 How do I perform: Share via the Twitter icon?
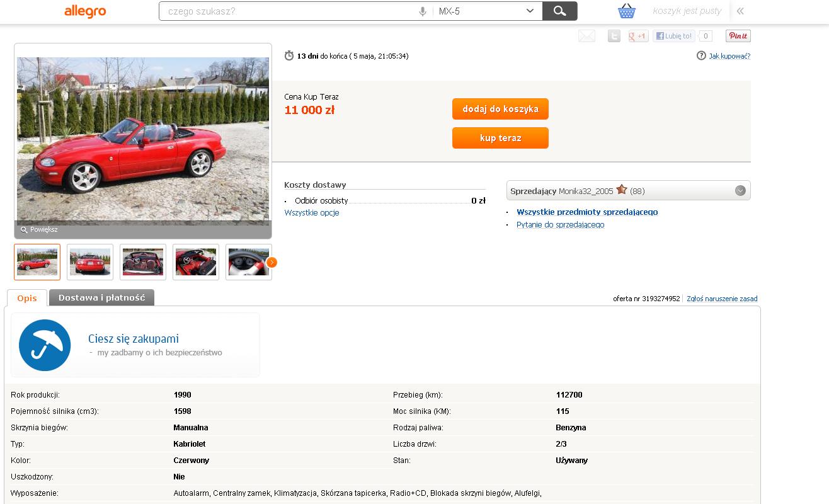tap(614, 36)
